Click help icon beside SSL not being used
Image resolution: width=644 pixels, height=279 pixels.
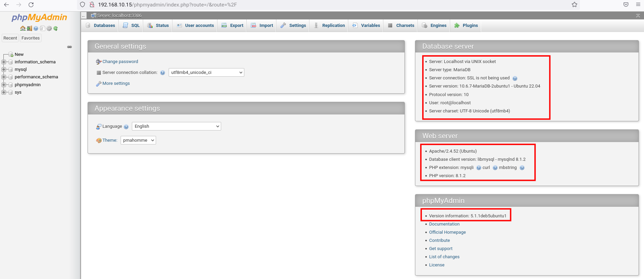(x=515, y=78)
